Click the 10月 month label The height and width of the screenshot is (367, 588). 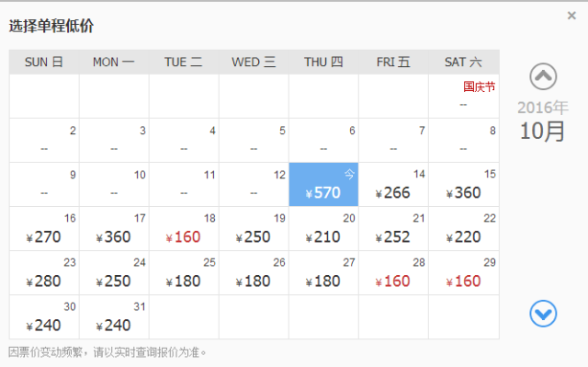click(542, 131)
